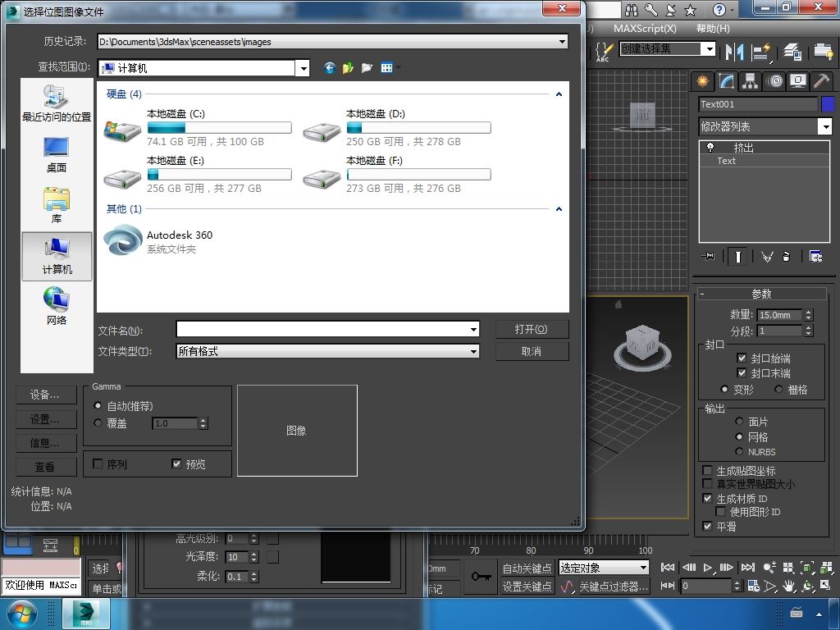Select the Patch output radio button
Screen dimensions: 840x630
[739, 422]
